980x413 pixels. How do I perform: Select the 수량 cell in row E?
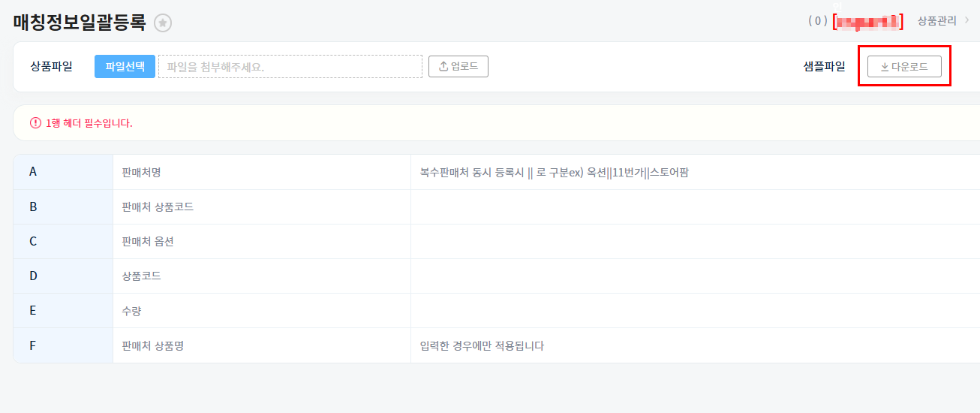coord(131,310)
